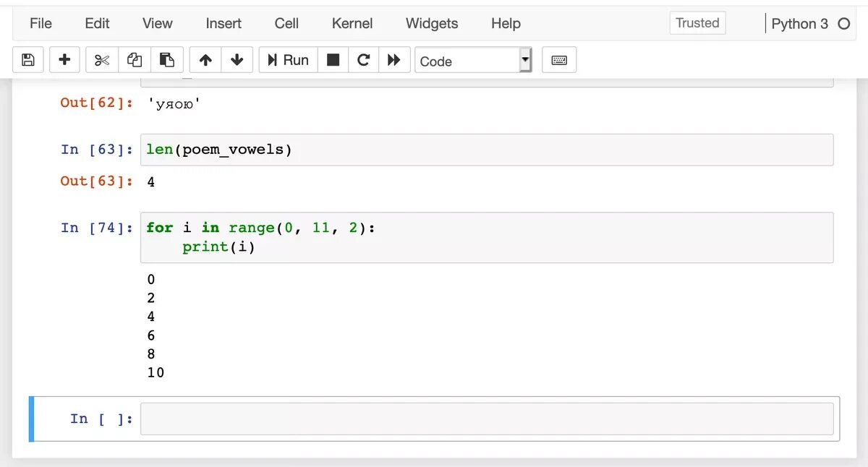Screen dimensions: 868x467
Task: Click the print(i) line in the cell
Action: (219, 247)
